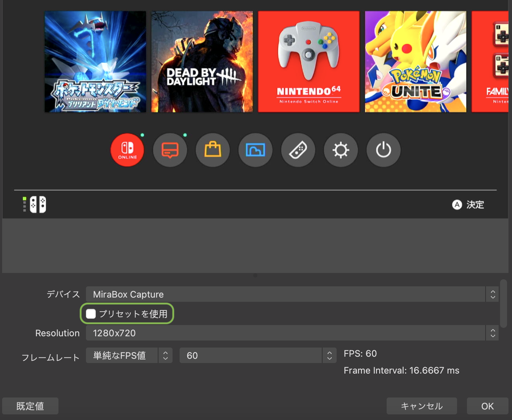Enable the プリセットを使用 checkbox
512x420 pixels.
[x=91, y=314]
